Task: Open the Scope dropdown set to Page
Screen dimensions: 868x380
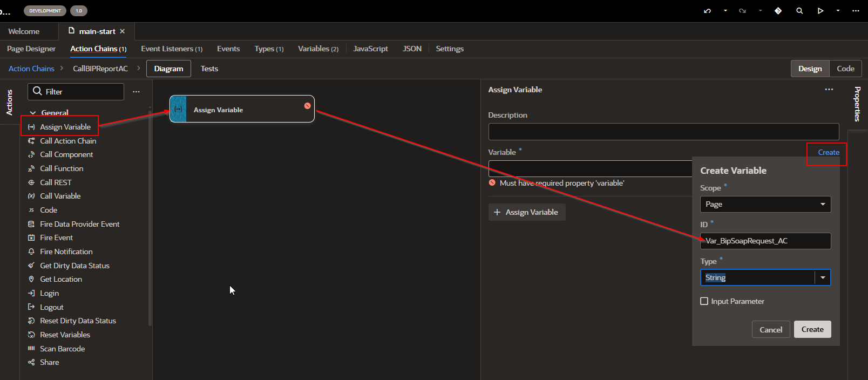Action: pos(765,204)
